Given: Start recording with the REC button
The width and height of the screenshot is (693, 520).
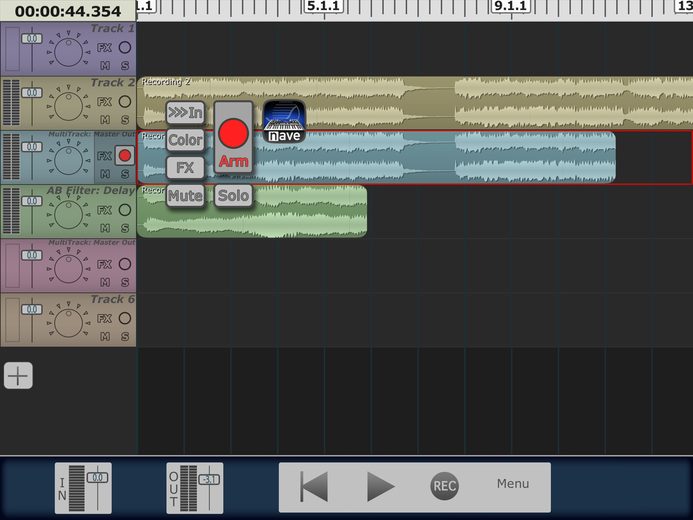Looking at the screenshot, I should [444, 486].
